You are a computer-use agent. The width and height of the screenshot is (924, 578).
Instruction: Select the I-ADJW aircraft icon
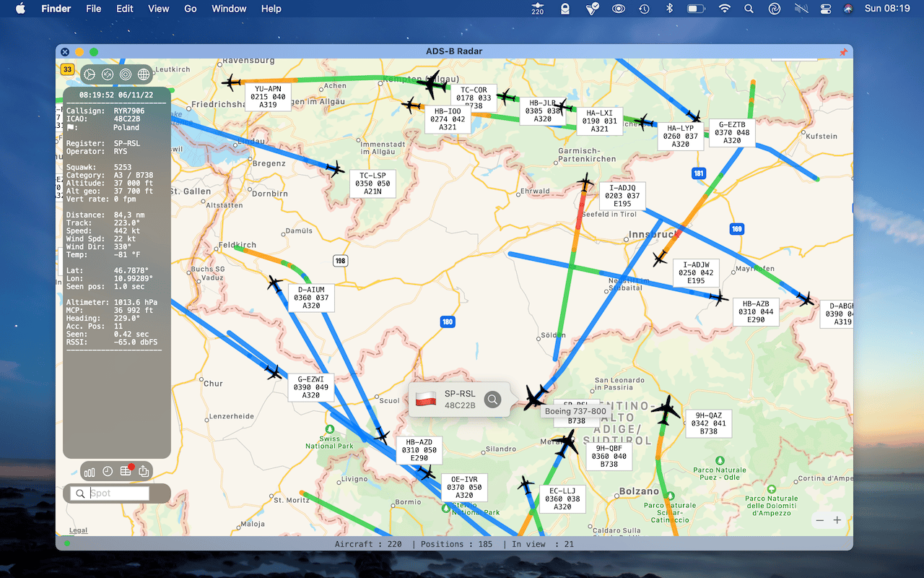(660, 258)
